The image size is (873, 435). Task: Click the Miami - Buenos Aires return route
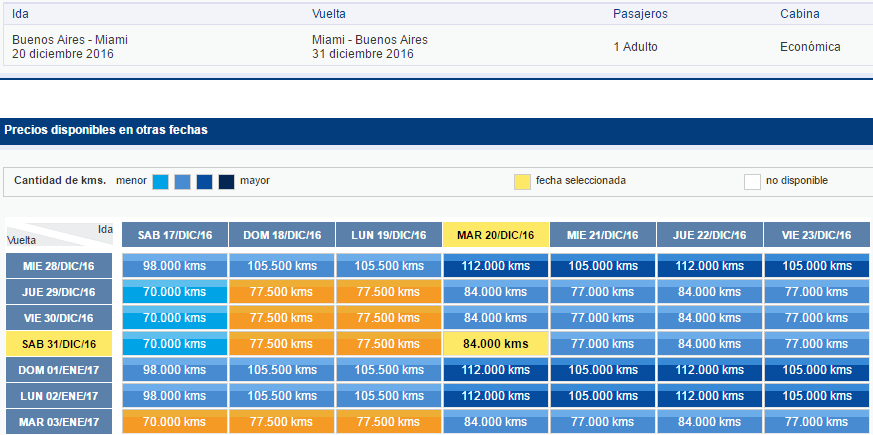point(370,40)
